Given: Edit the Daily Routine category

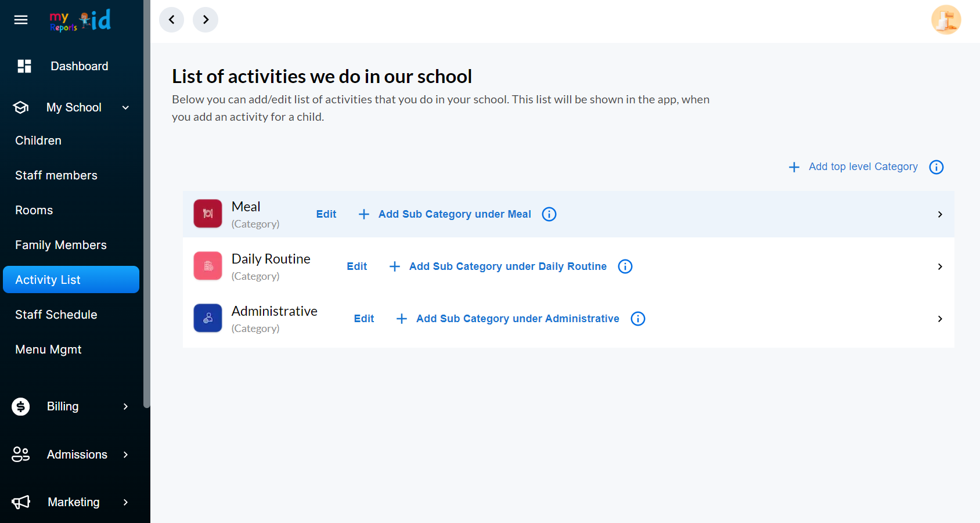Looking at the screenshot, I should [357, 266].
